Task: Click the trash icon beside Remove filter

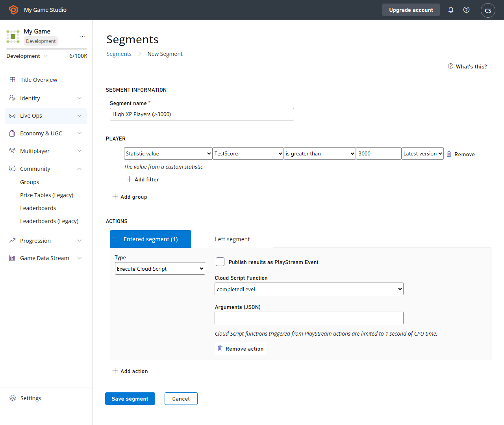Action: tap(449, 154)
